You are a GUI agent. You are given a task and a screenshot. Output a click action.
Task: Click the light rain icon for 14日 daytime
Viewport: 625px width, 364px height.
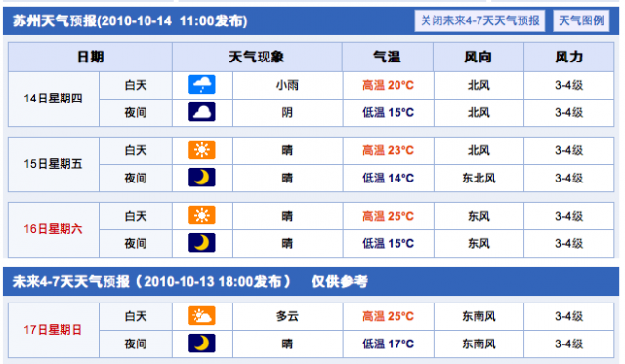click(202, 85)
